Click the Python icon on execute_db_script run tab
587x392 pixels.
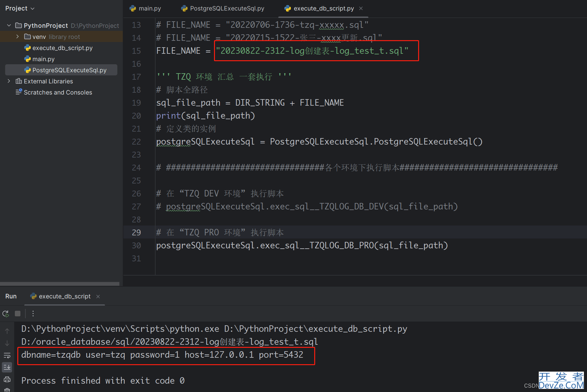point(33,296)
